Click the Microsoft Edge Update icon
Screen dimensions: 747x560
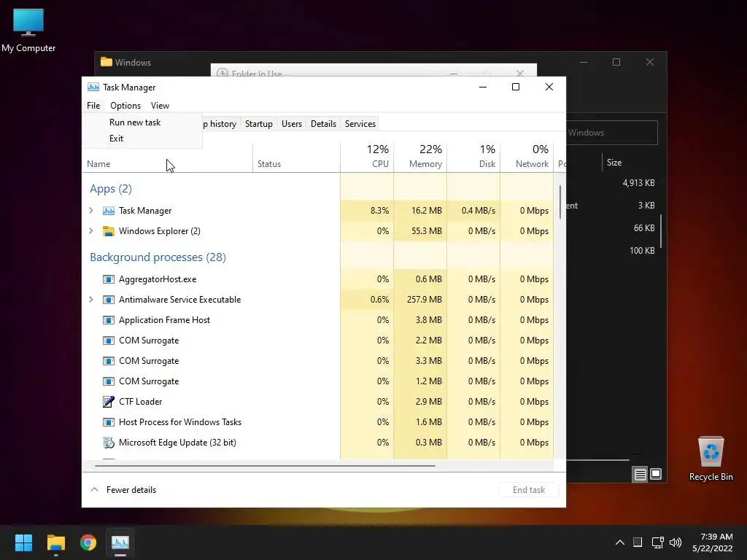pyautogui.click(x=109, y=443)
